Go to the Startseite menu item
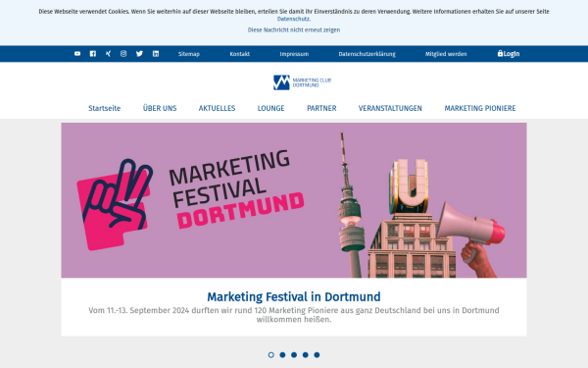Image resolution: width=588 pixels, height=368 pixels. point(105,108)
